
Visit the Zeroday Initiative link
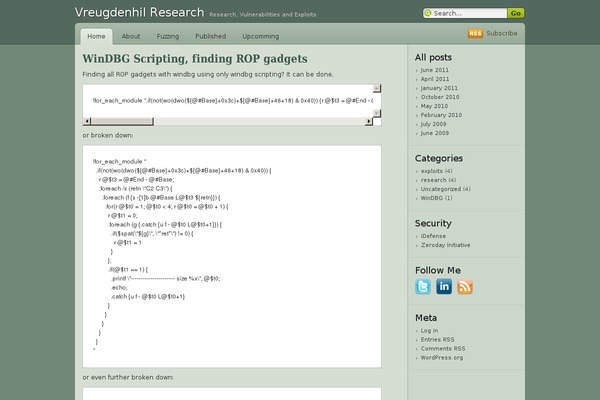tap(445, 245)
